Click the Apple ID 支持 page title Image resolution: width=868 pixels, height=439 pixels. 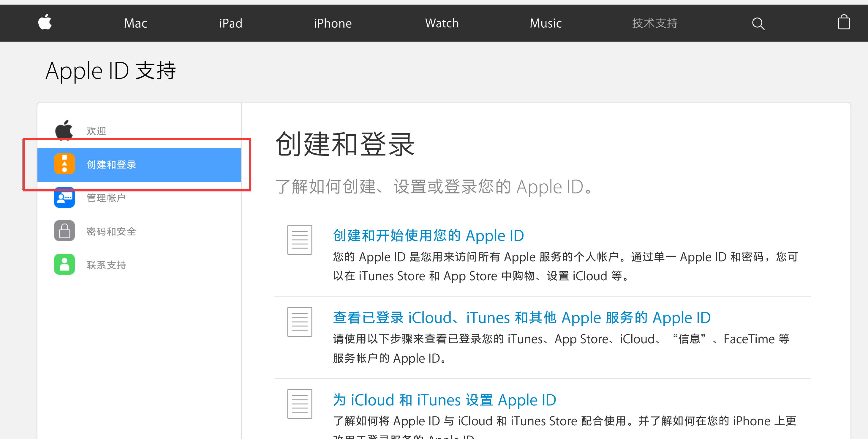click(x=110, y=71)
